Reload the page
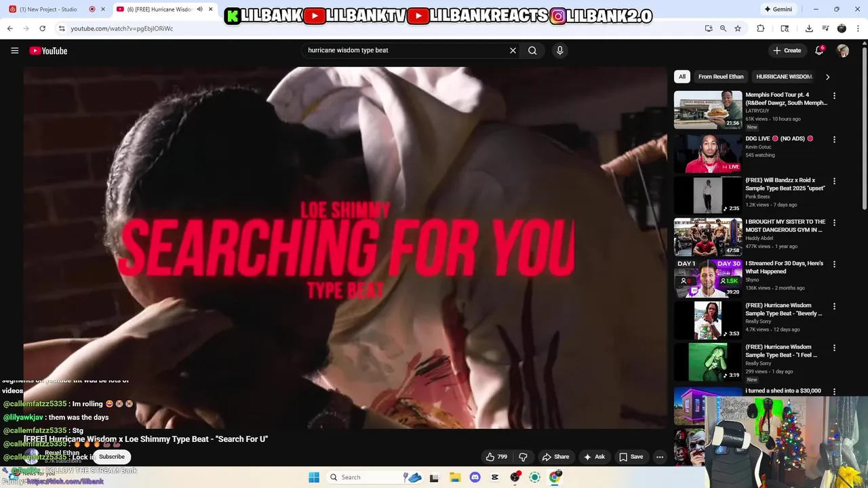Viewport: 868px width, 488px height. tap(42, 28)
